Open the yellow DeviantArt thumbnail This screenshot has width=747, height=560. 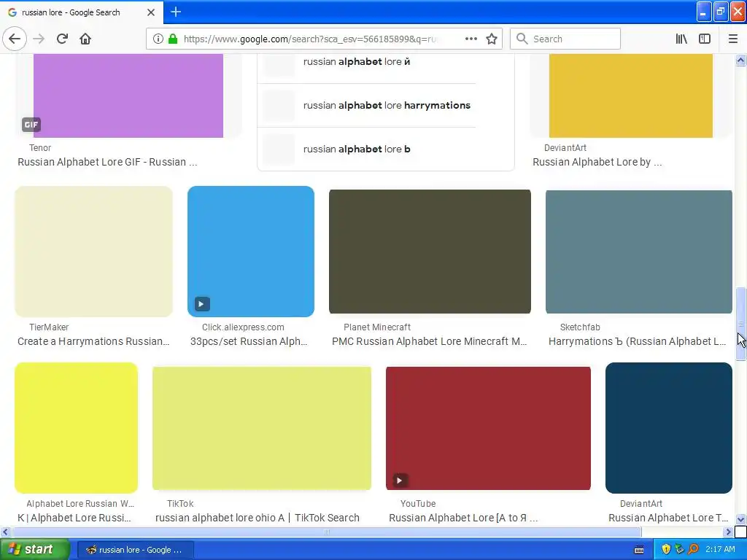point(631,96)
